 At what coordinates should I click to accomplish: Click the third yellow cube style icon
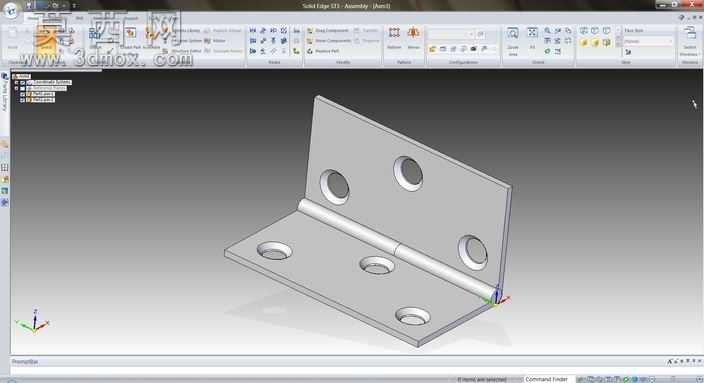click(x=607, y=43)
